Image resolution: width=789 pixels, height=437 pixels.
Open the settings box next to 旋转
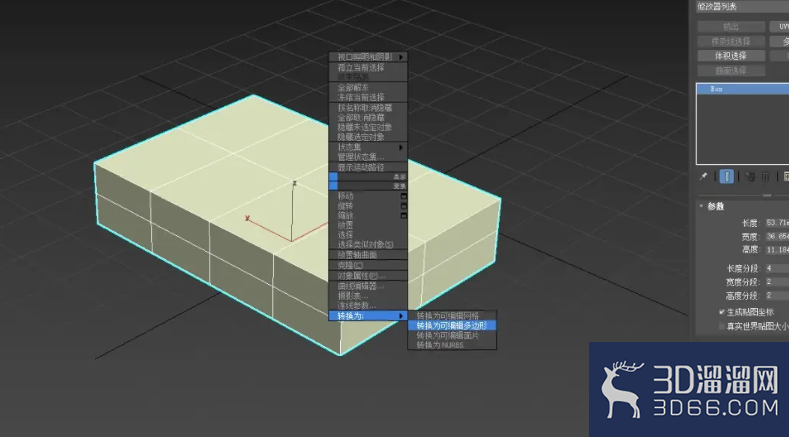[404, 206]
